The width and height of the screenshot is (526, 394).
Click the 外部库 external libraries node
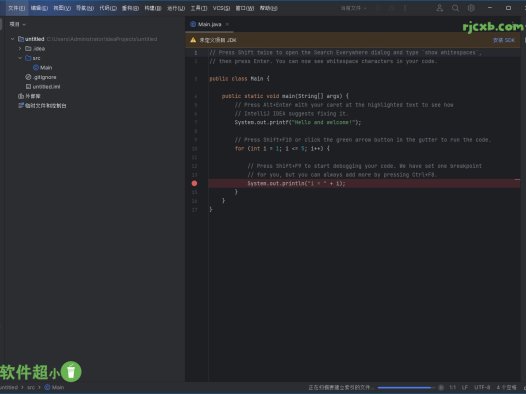pos(29,96)
